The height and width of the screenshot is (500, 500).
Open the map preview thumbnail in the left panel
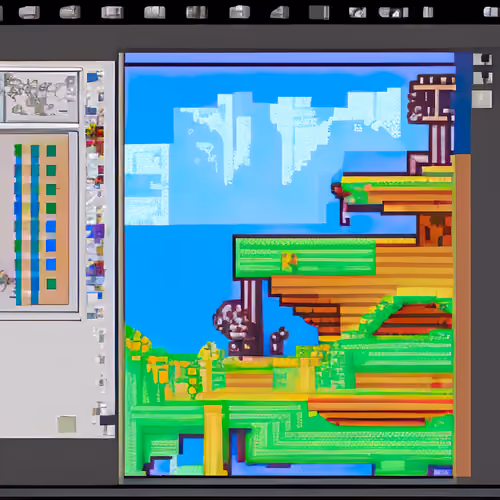41,97
